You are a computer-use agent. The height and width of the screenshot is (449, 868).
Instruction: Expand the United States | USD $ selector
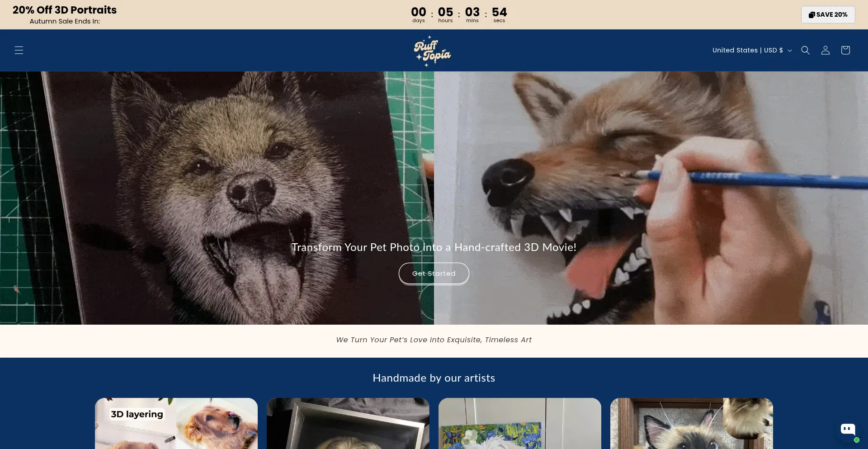(752, 50)
